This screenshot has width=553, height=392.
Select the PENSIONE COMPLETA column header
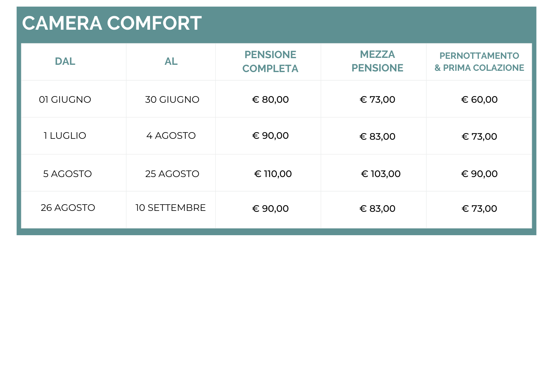270,61
